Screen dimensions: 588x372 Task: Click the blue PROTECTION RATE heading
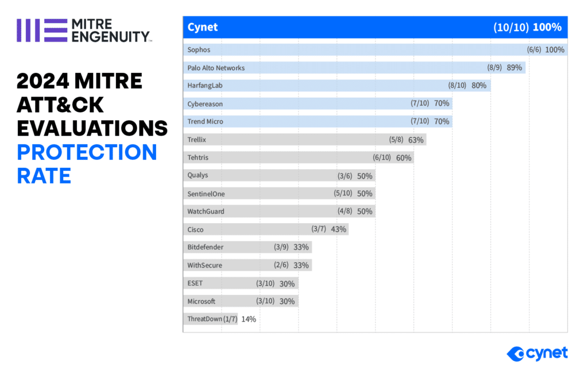[87, 164]
